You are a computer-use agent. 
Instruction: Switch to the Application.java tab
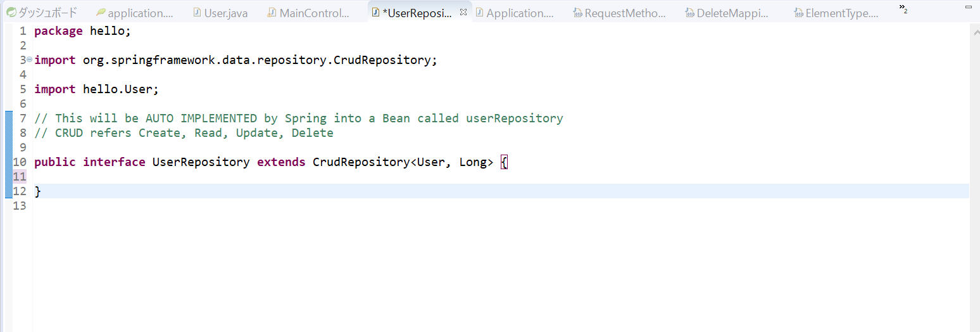[x=520, y=13]
